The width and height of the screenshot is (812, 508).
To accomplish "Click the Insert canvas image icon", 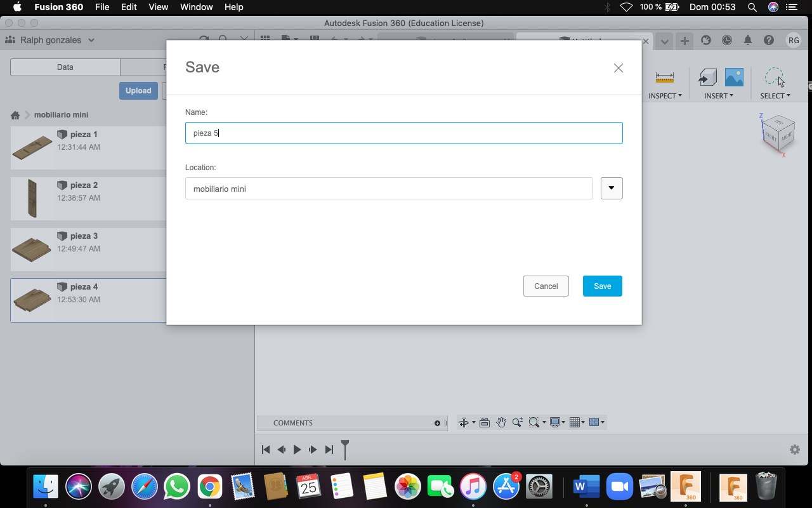I will [x=734, y=77].
